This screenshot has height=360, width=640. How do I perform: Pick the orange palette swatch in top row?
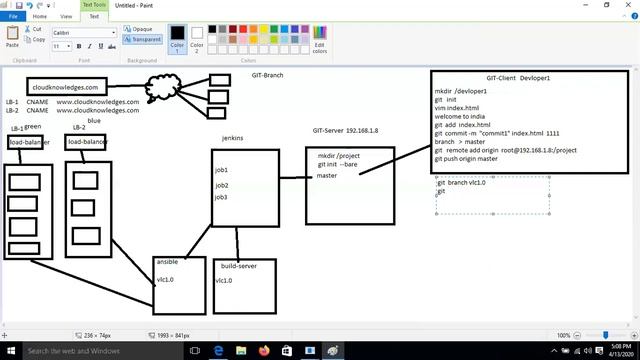(x=253, y=29)
